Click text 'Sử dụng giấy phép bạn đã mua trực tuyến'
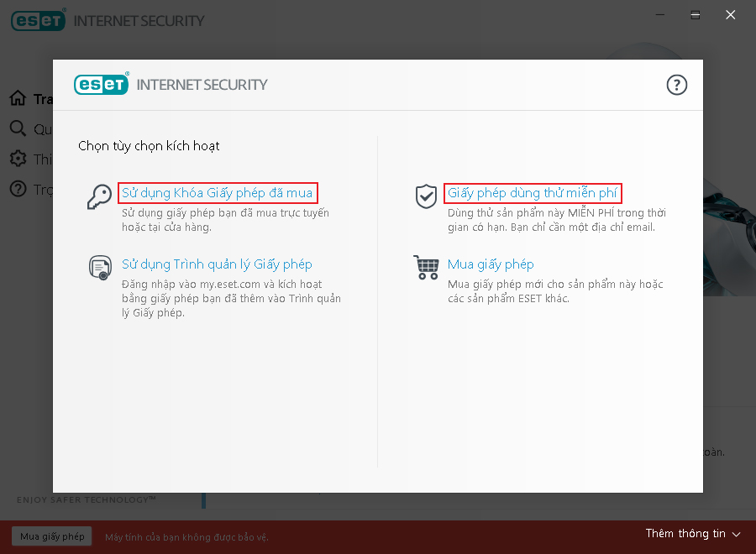Image resolution: width=756 pixels, height=554 pixels. (225, 213)
